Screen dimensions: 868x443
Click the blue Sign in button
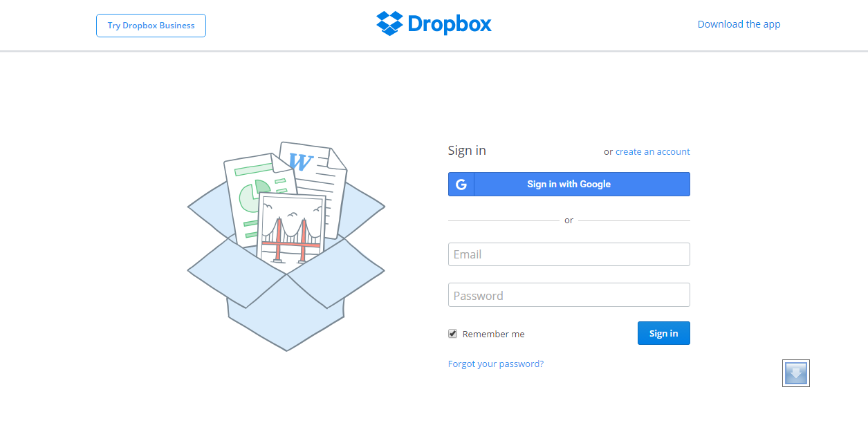coord(664,333)
